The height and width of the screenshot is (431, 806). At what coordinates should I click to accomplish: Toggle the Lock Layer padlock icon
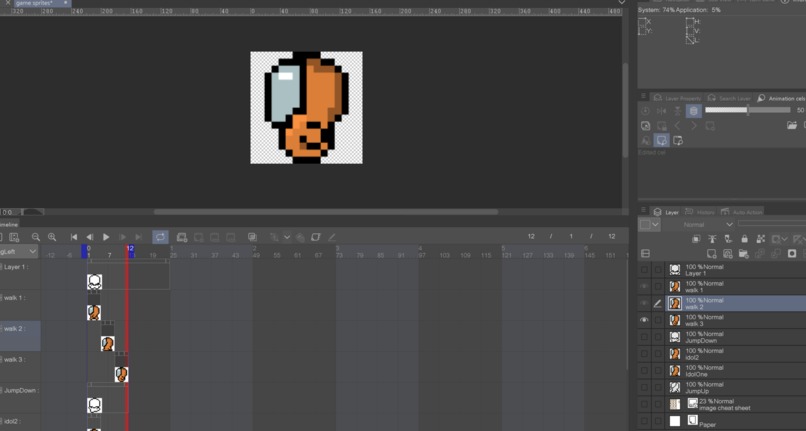click(744, 239)
